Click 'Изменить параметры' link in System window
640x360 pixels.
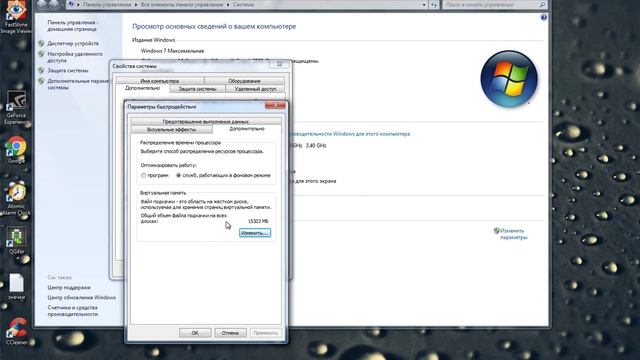(x=513, y=234)
